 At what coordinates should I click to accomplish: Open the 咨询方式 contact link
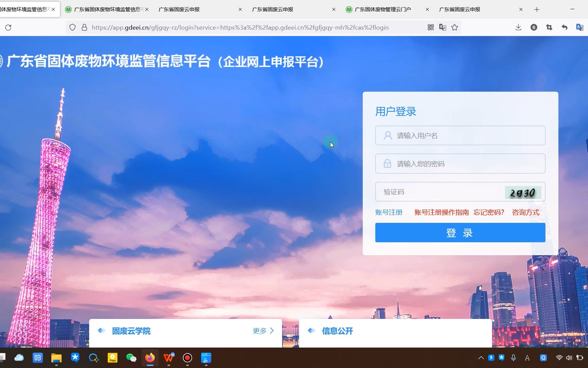tap(526, 212)
